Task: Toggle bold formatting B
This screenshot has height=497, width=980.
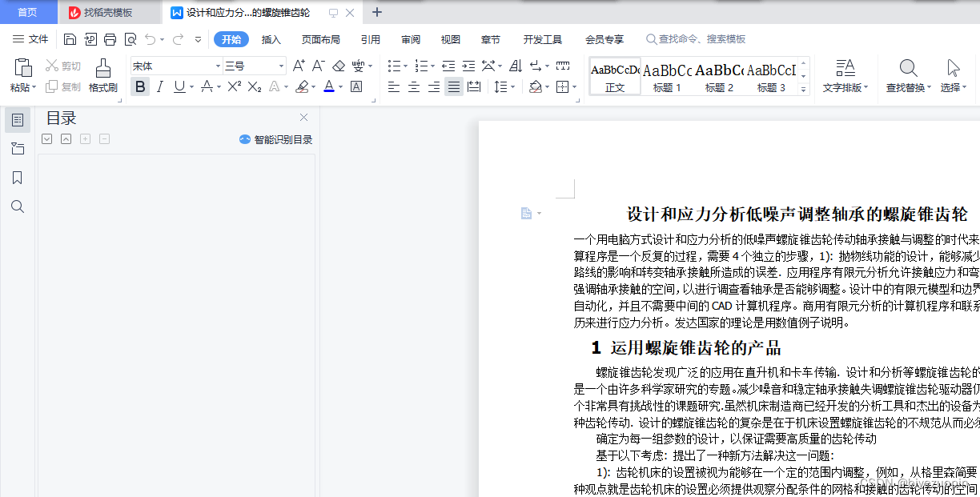Action: pos(140,86)
